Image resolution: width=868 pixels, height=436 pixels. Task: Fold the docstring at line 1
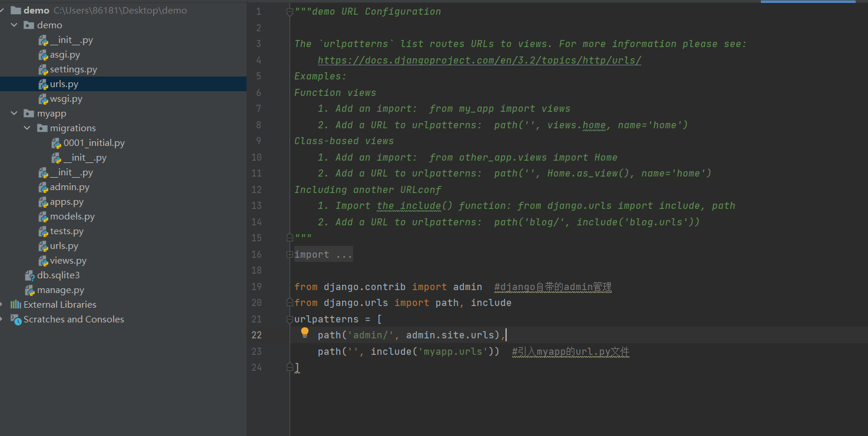tap(289, 12)
